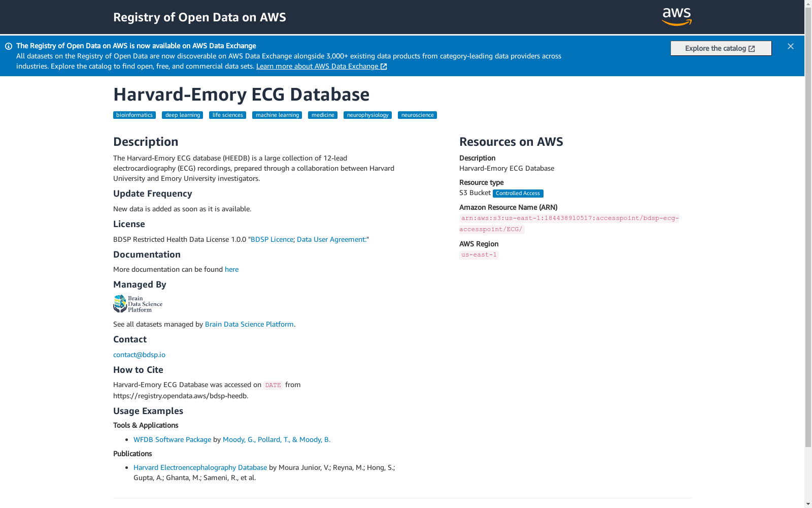
Task: Click the DATE placeholder in How to Cite
Action: pyautogui.click(x=273, y=385)
